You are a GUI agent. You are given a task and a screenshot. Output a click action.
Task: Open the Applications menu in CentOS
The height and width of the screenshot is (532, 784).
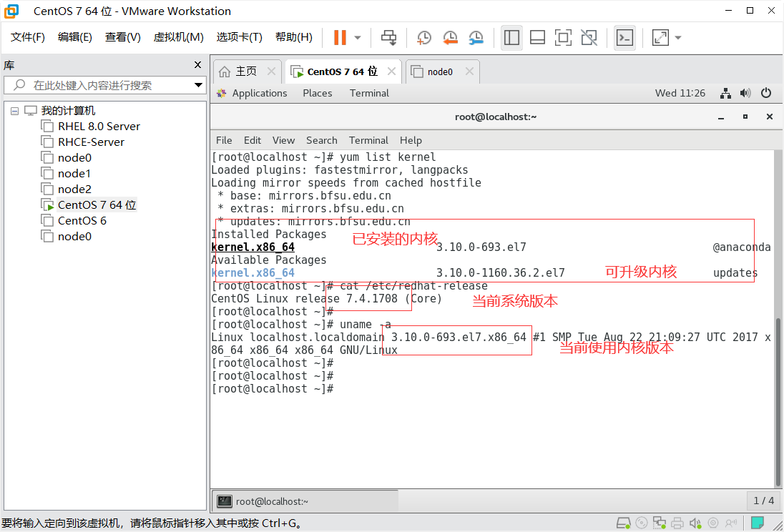(x=259, y=93)
